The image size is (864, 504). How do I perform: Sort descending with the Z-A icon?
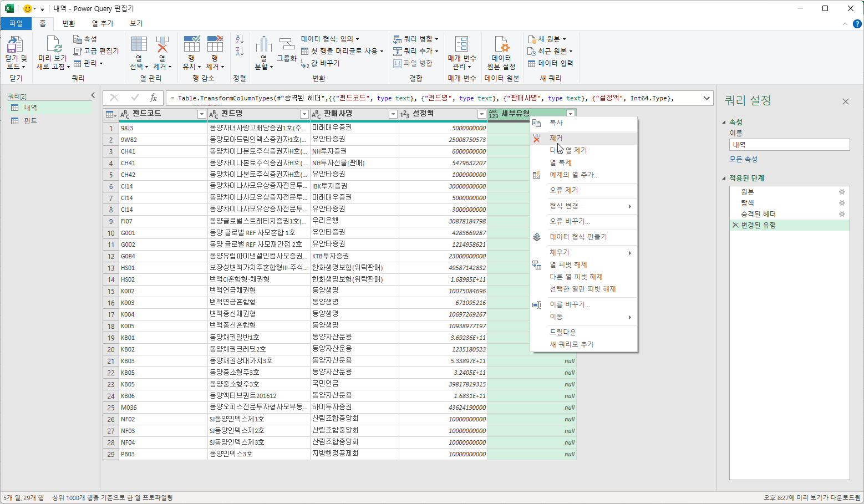tap(240, 52)
